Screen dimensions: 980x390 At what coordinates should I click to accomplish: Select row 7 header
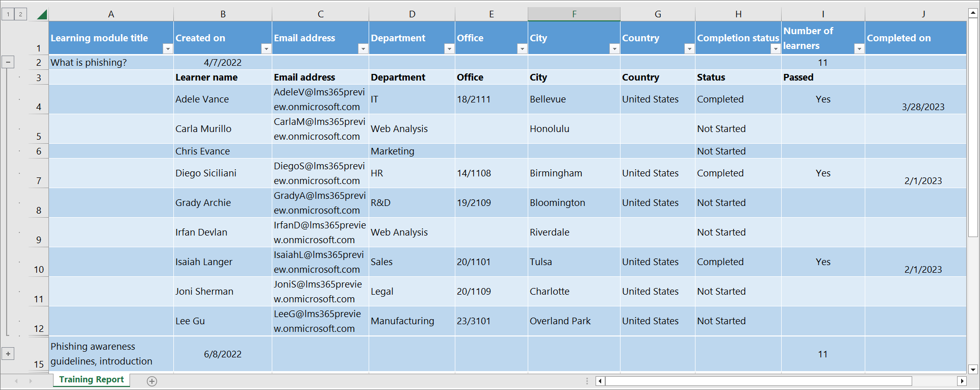(39, 173)
